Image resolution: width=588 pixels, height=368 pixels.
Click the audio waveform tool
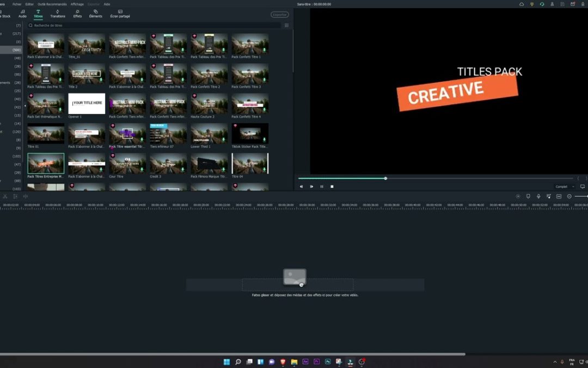(26, 196)
